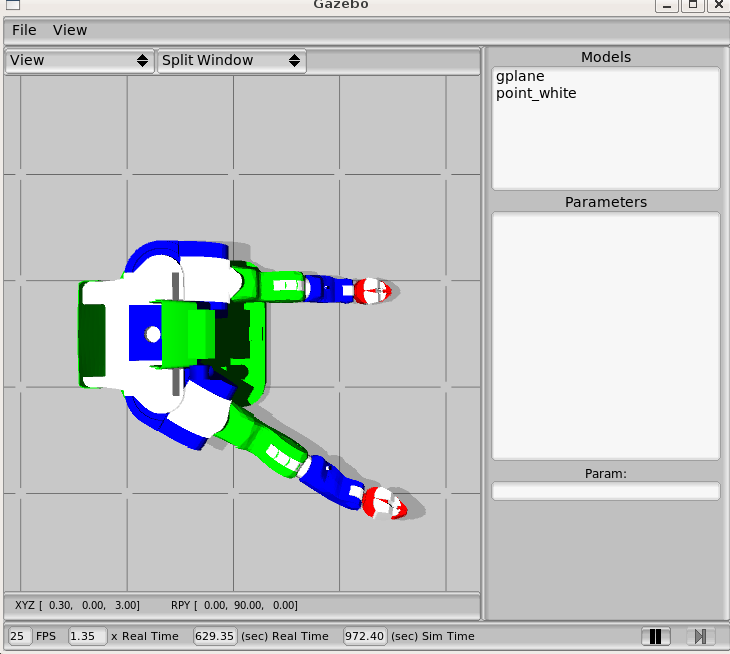Click the Param text input field

pos(605,490)
